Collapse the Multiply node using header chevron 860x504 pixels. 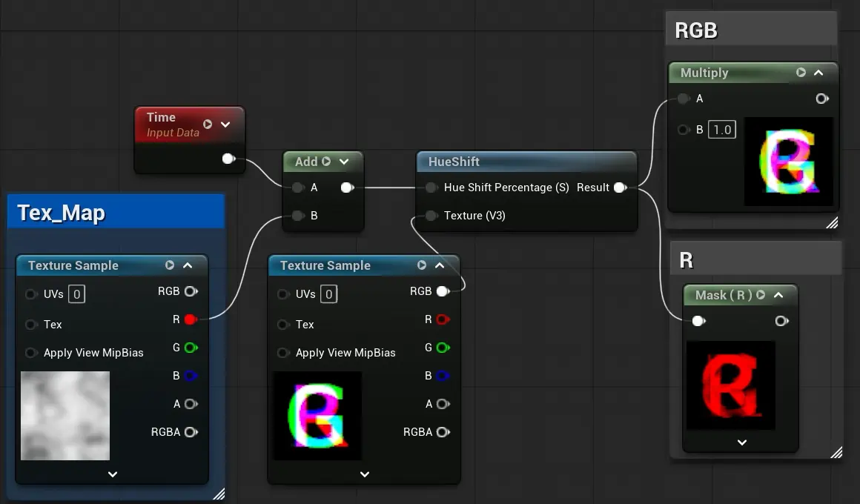click(818, 73)
